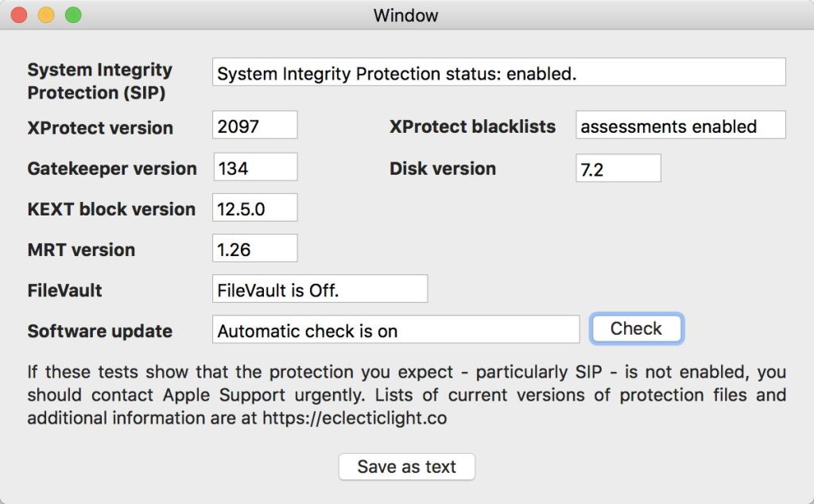Screen dimensions: 814x504
Task: Click the System Integrity Protection (SIP) label
Action: 99,81
